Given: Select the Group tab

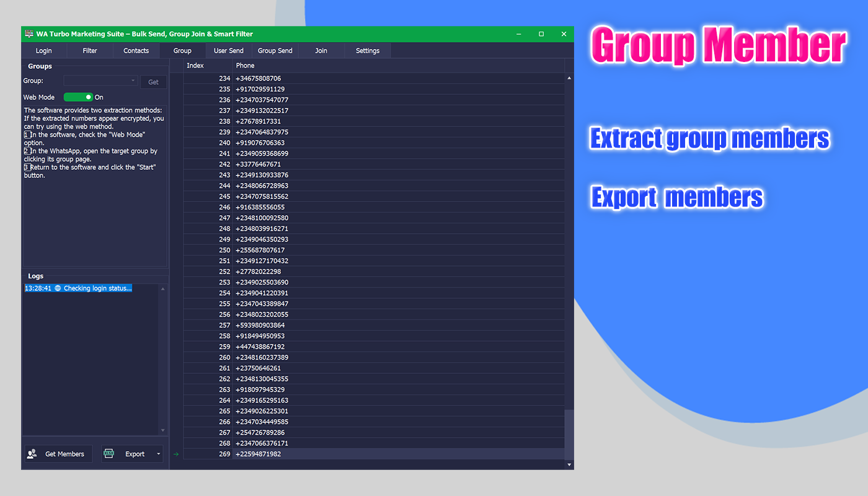Looking at the screenshot, I should 182,51.
